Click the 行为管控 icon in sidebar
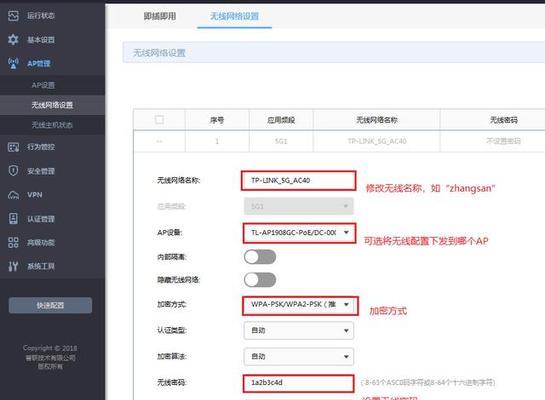The image size is (545, 400). pos(13,147)
